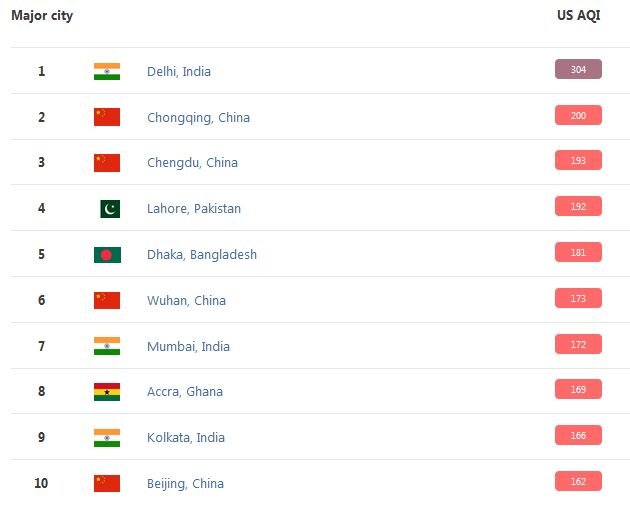Open the Kolkata, India link
This screenshot has width=630, height=505.
tap(186, 438)
